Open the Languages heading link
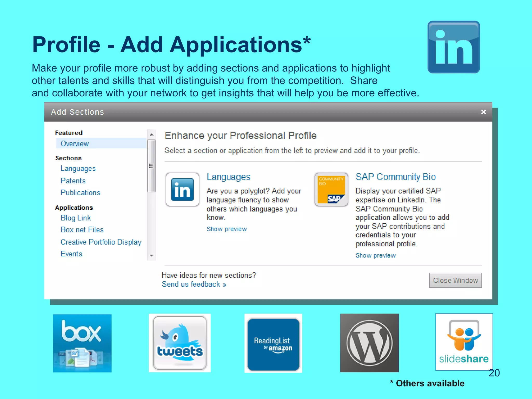 pyautogui.click(x=228, y=177)
